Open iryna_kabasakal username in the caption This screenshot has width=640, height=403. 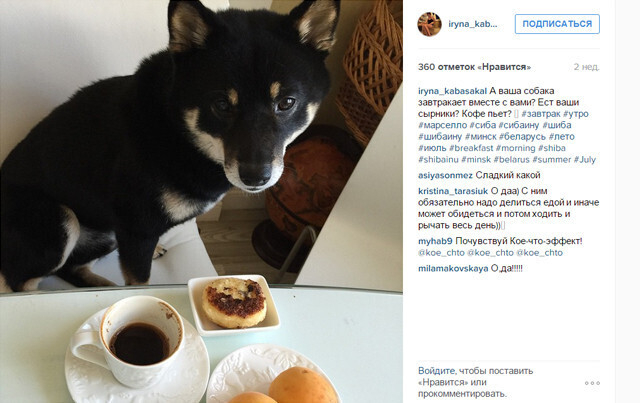pyautogui.click(x=452, y=91)
